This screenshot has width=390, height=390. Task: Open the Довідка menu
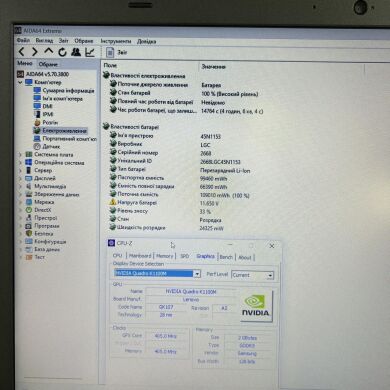click(x=147, y=41)
